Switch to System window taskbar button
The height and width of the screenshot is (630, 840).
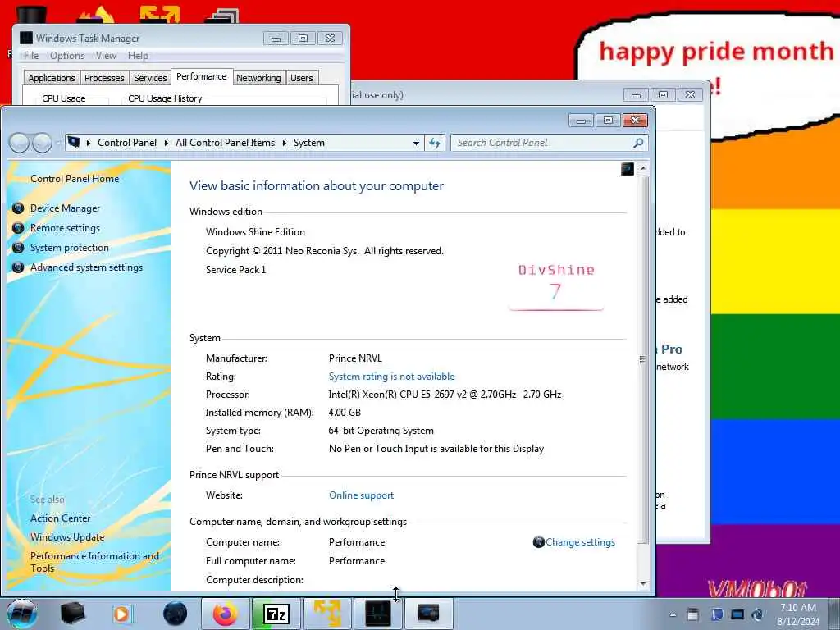pos(428,614)
